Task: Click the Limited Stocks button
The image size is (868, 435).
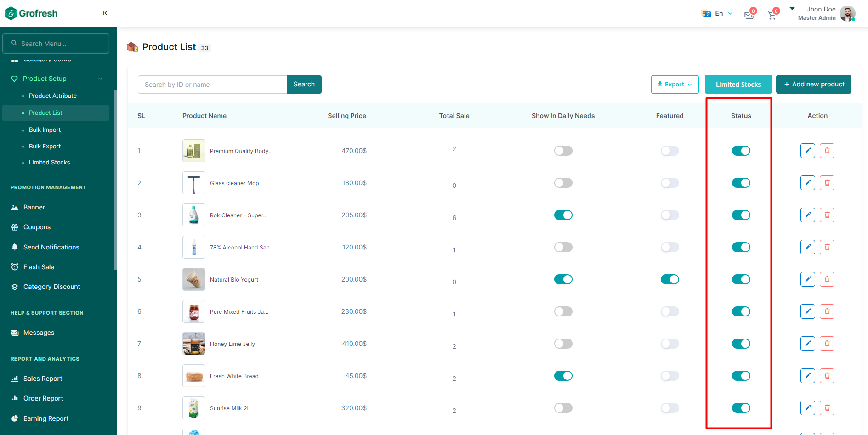Action: [738, 85]
